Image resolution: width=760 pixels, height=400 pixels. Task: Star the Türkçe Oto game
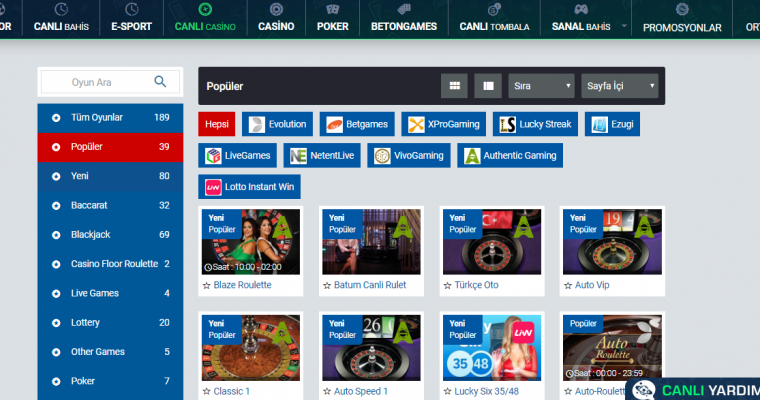(447, 286)
